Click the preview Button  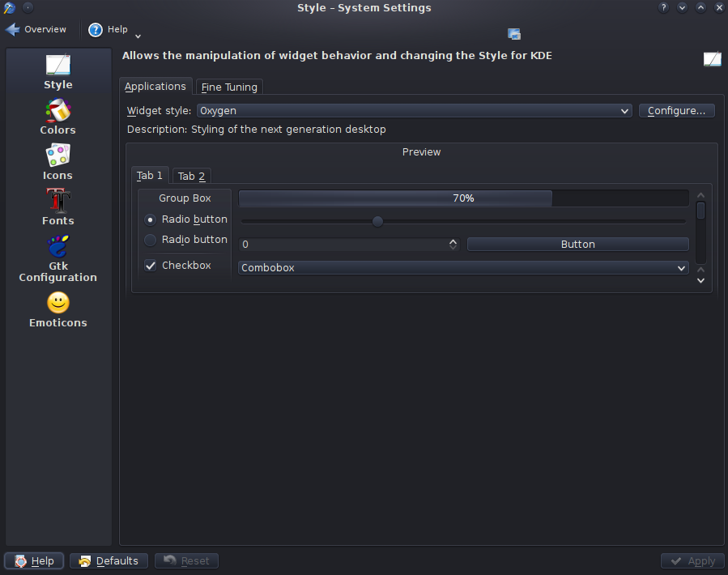(x=577, y=245)
